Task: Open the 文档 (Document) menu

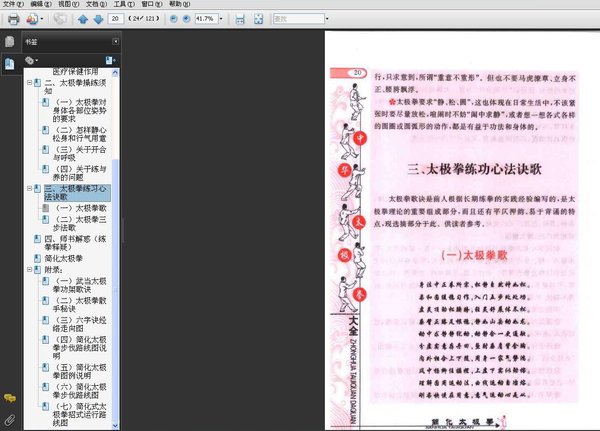Action: 96,4
